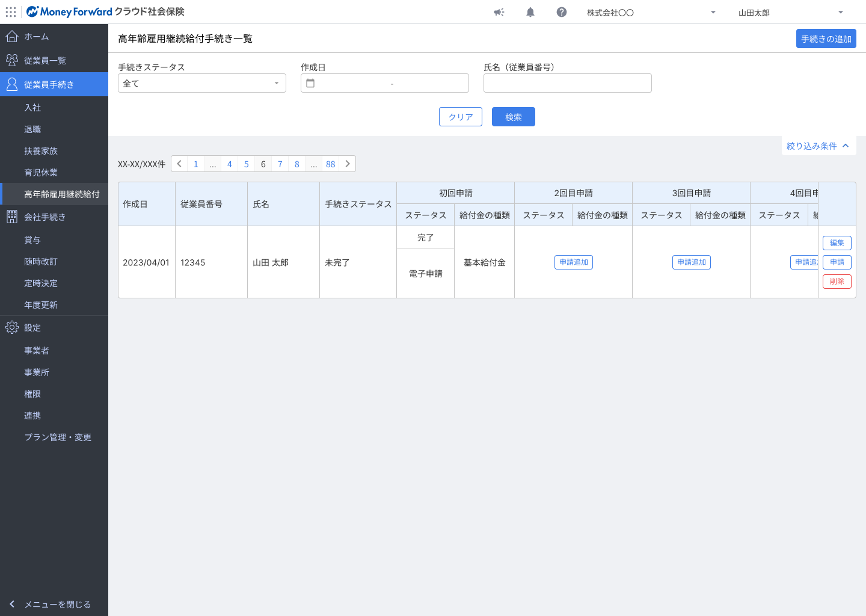The height and width of the screenshot is (616, 866).
Task: Select 入社 in the sidebar
Action: [x=54, y=107]
